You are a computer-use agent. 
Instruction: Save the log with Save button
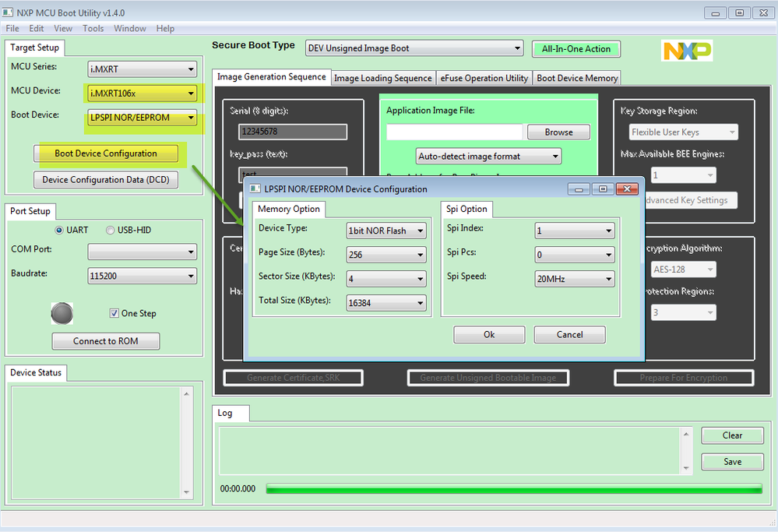tap(732, 462)
